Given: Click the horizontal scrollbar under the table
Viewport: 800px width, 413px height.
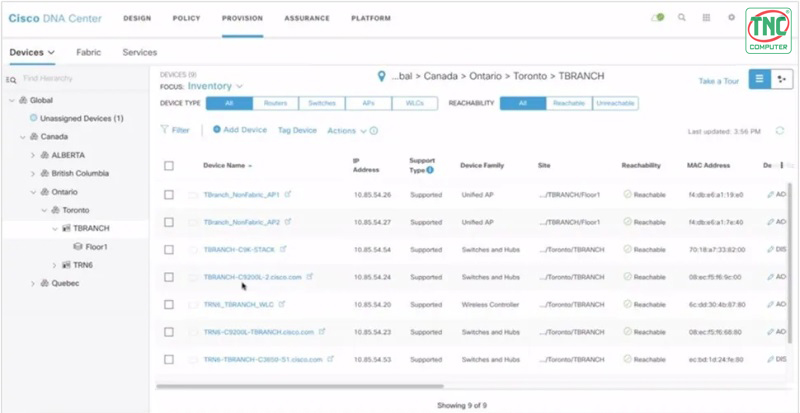Looking at the screenshot, I should (x=300, y=386).
